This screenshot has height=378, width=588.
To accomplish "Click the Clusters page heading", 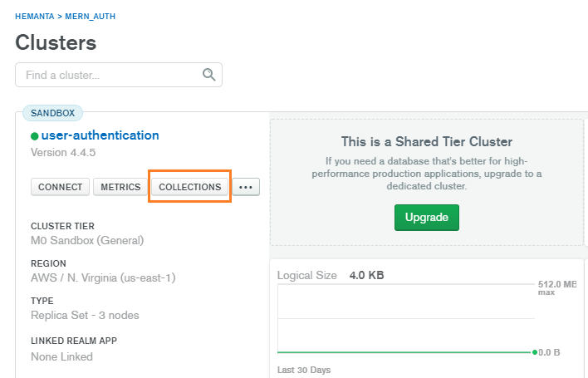I will point(56,42).
